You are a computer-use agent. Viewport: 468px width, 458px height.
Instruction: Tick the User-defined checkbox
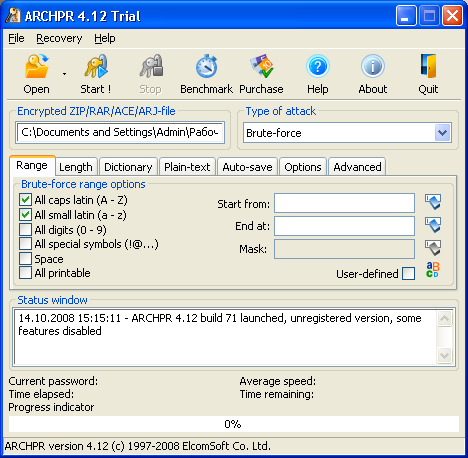(x=409, y=274)
